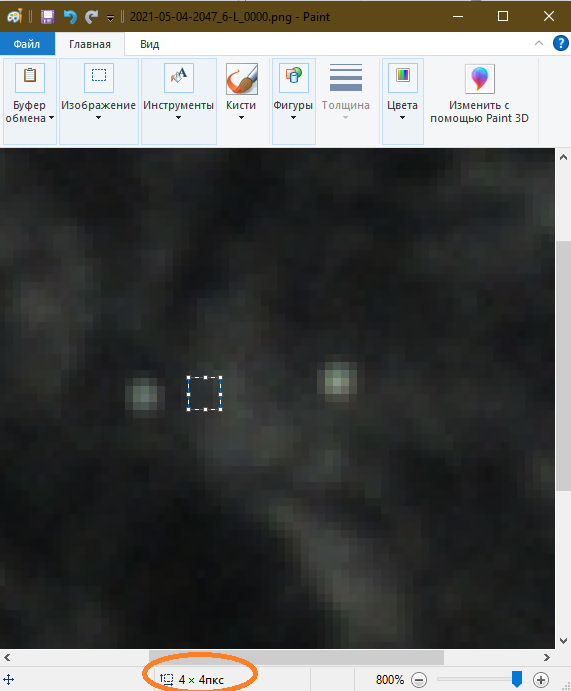This screenshot has height=691, width=571.
Task: Zoom in with the plus button
Action: point(541,680)
